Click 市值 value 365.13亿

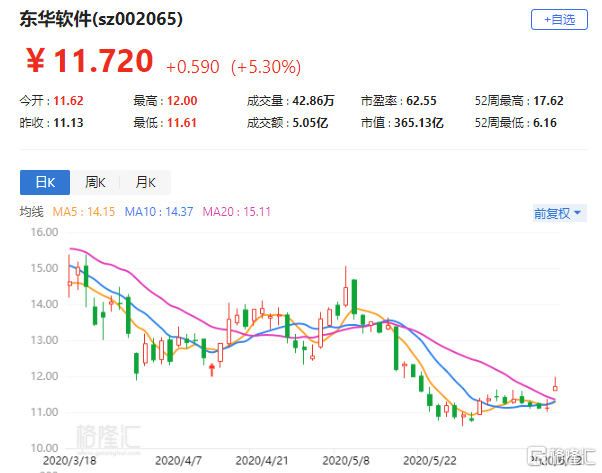[419, 123]
